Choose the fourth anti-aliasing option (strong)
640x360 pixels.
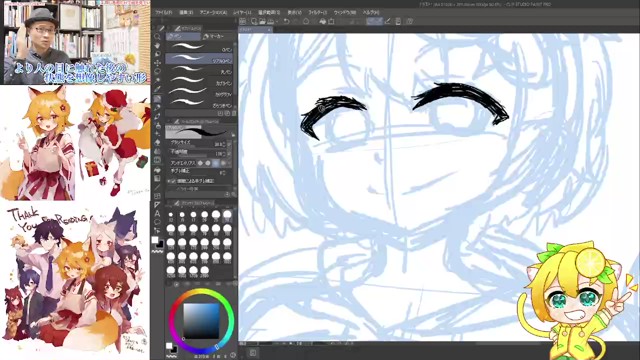click(x=223, y=163)
